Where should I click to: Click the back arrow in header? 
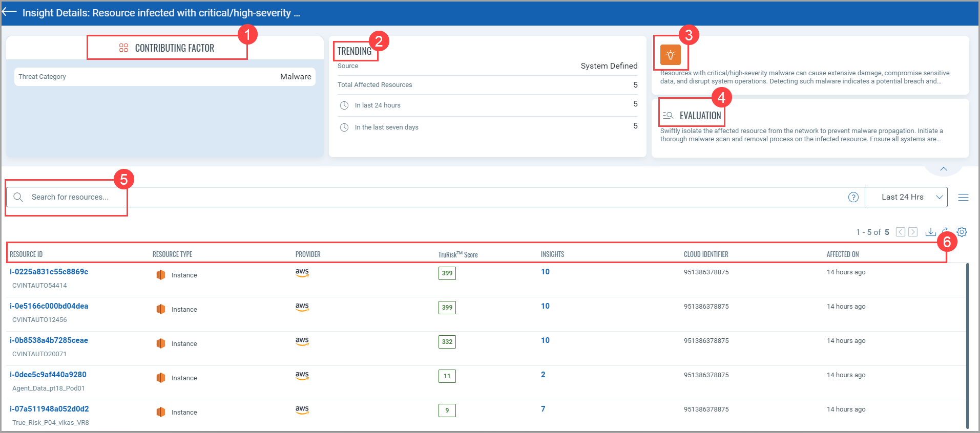(10, 12)
